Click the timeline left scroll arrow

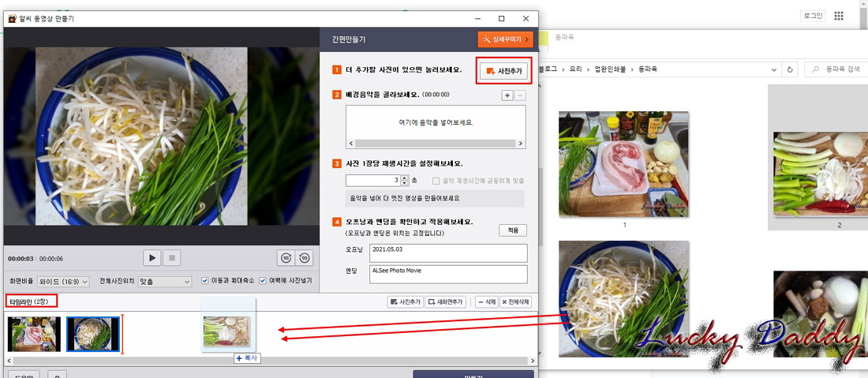[8, 361]
